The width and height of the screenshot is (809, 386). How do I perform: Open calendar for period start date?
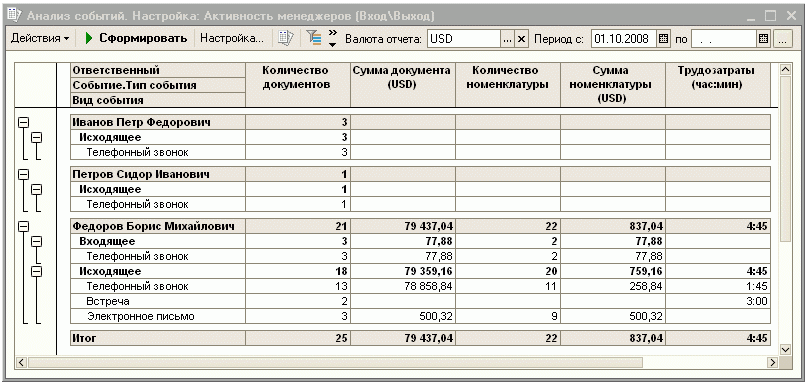point(664,39)
